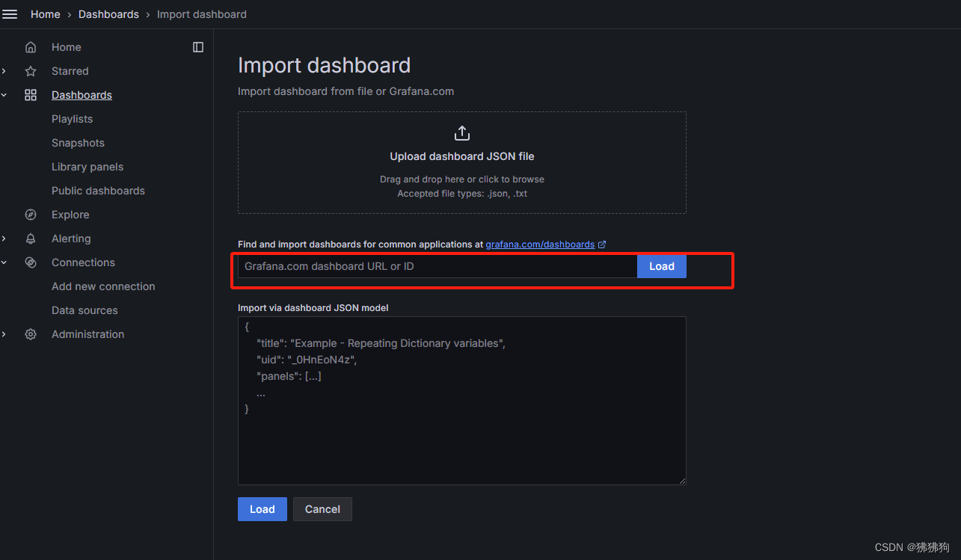Screen dimensions: 961x560
Task: Click the Starred star icon
Action: tap(31, 71)
